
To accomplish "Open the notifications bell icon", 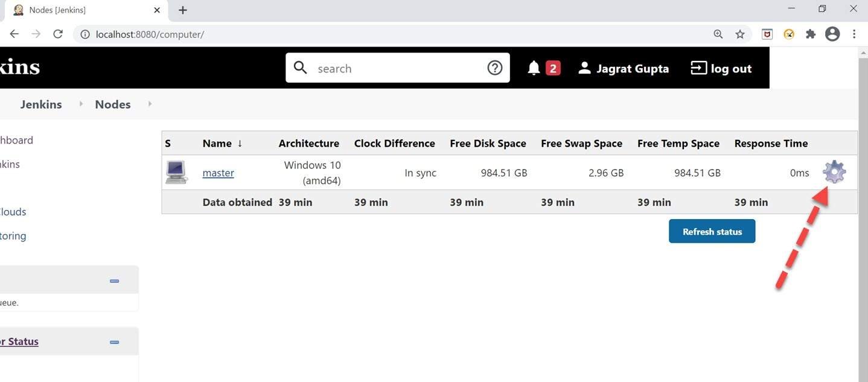I will [x=534, y=68].
